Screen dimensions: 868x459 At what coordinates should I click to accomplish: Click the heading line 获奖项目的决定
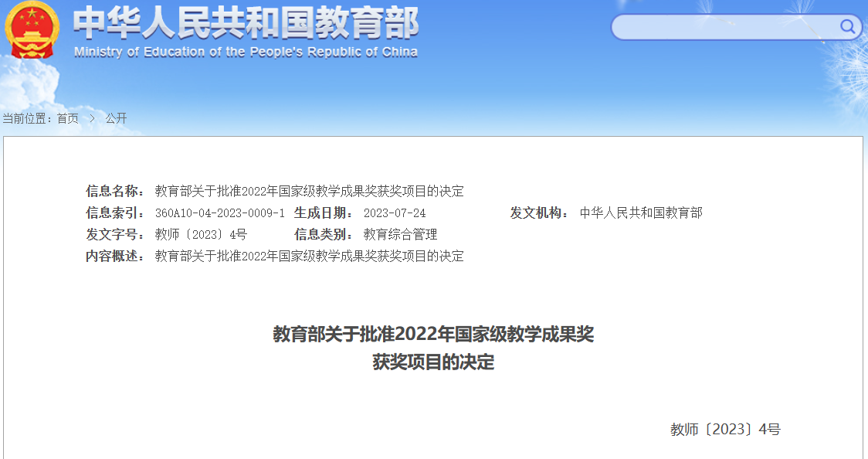coord(433,362)
